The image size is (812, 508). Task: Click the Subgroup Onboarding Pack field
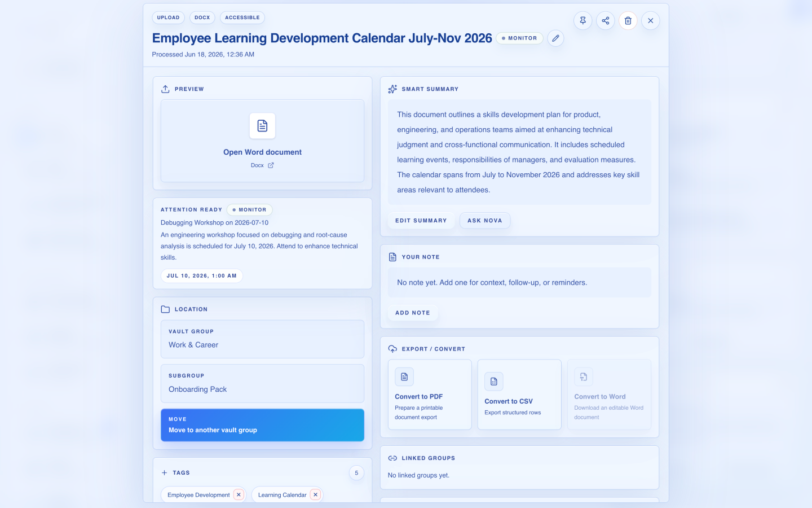(x=262, y=383)
